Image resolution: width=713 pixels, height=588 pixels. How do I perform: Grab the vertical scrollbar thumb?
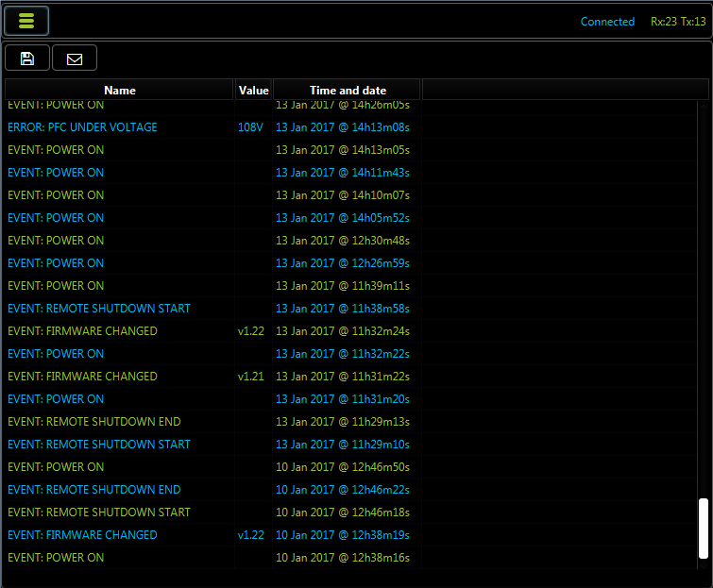[704, 528]
